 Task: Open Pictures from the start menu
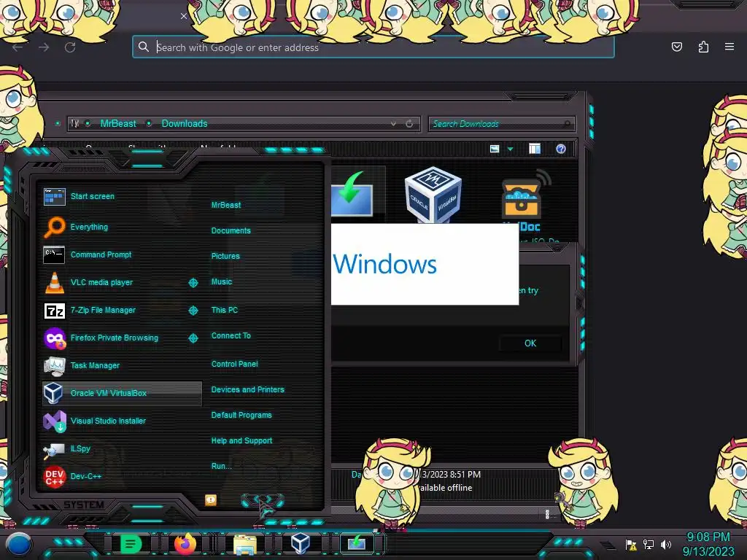point(225,256)
